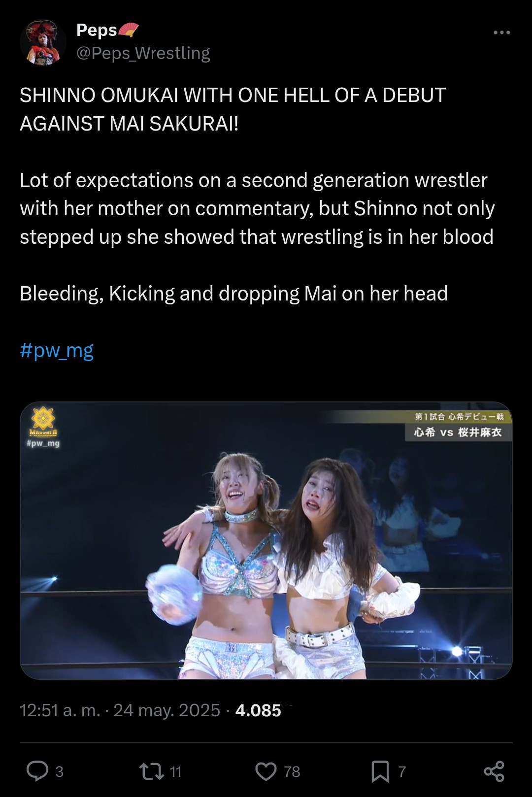Click the bookmark count showing 7
This screenshot has width=532, height=797.
402,771
